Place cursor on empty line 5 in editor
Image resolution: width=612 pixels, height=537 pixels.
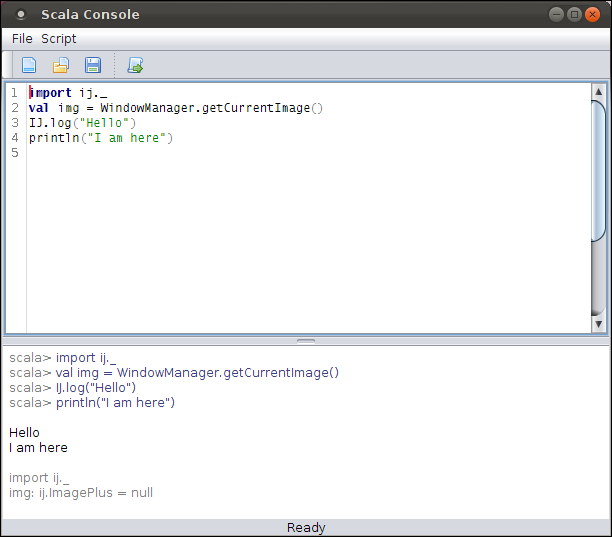coord(200,153)
